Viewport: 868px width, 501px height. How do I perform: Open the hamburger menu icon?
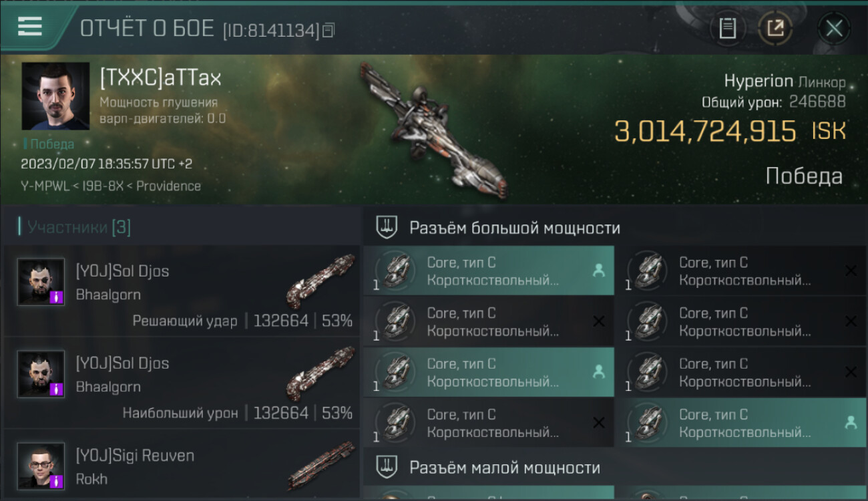[x=30, y=27]
